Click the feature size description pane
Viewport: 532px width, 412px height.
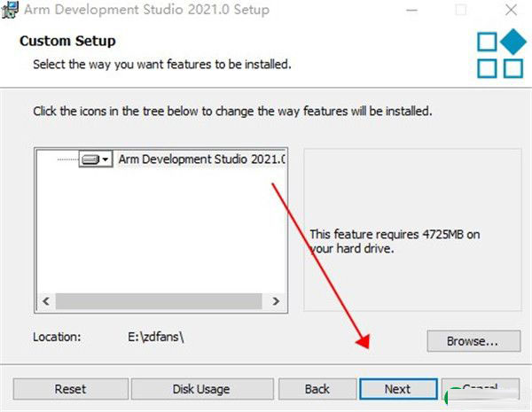pyautogui.click(x=412, y=229)
